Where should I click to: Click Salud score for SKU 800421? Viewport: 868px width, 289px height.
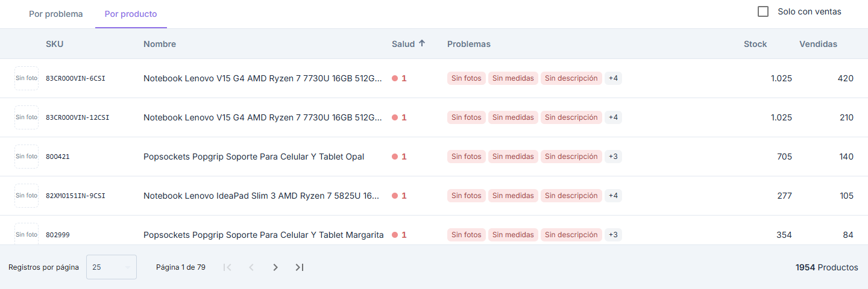pos(400,157)
